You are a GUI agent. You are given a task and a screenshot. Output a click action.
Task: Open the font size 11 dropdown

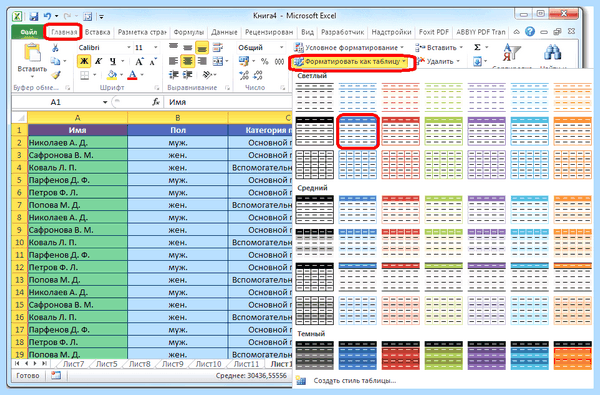pyautogui.click(x=156, y=47)
